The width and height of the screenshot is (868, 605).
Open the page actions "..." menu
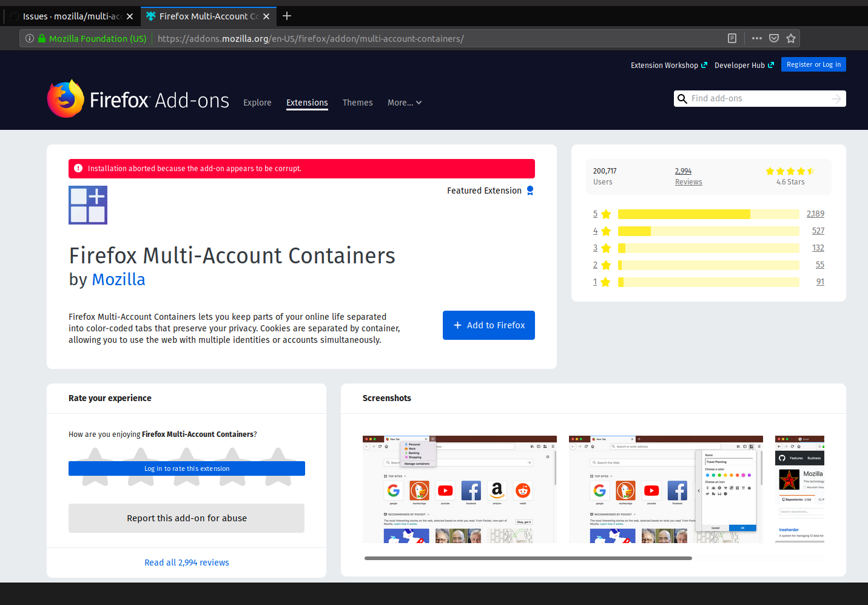point(756,38)
